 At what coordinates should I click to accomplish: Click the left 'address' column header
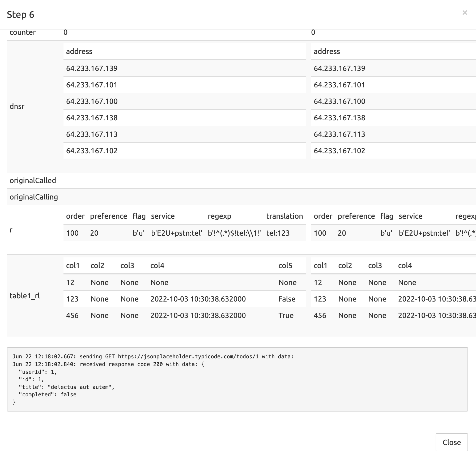point(79,52)
